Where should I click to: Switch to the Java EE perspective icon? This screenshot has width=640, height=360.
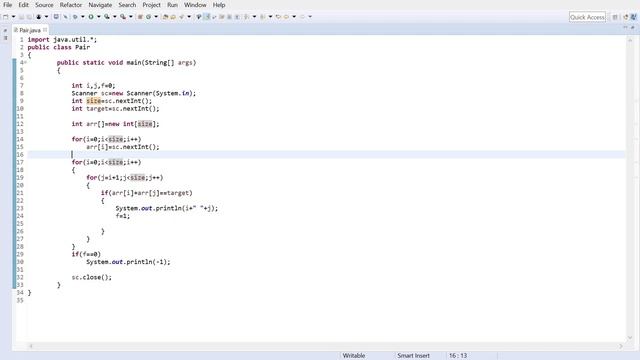tap(626, 17)
